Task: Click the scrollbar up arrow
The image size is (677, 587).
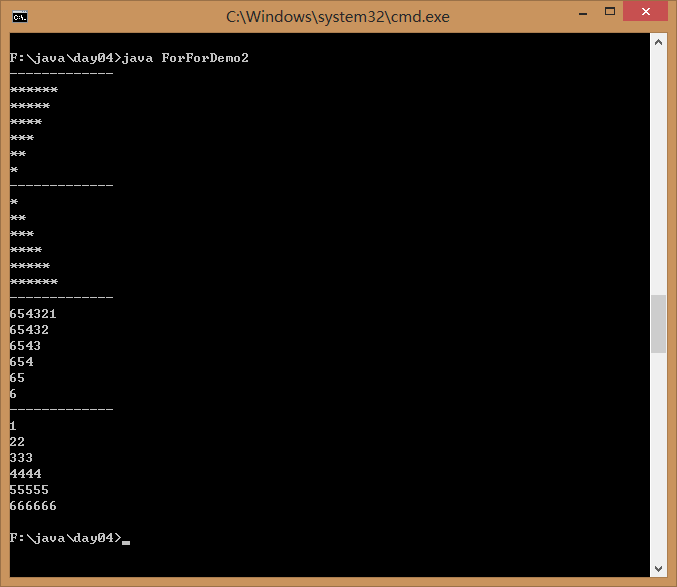Action: [x=658, y=42]
